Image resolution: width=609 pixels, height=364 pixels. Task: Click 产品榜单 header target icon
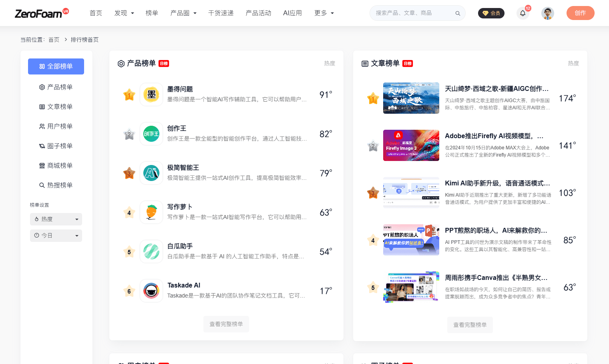121,64
